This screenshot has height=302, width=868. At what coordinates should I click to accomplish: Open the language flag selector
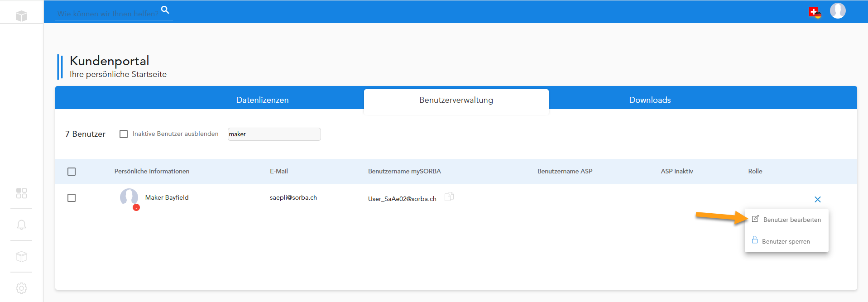(815, 12)
